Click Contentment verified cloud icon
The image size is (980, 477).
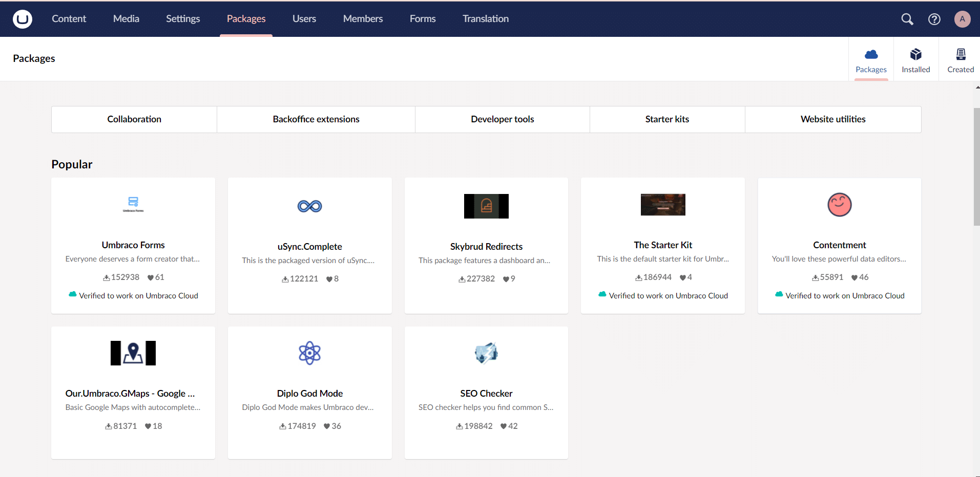point(779,294)
